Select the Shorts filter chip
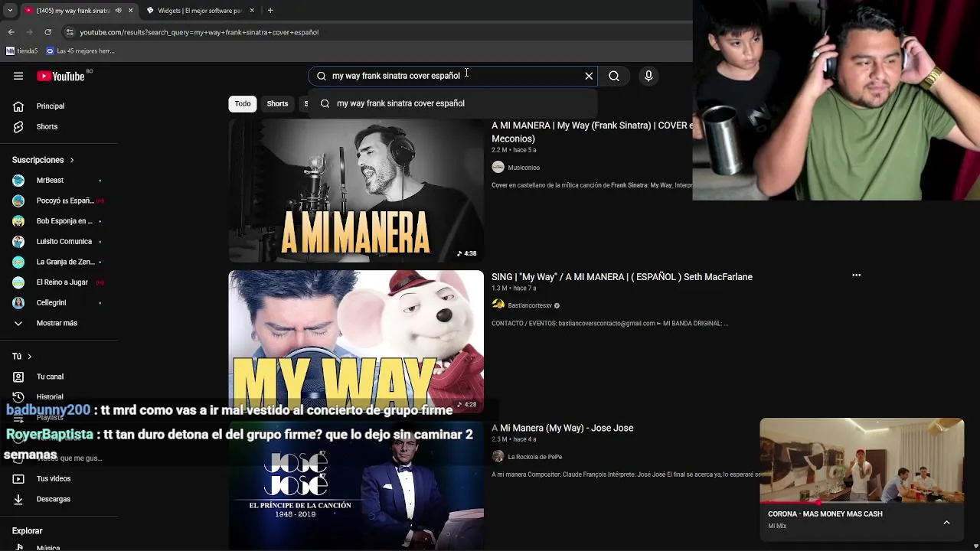This screenshot has width=980, height=551. 277,103
